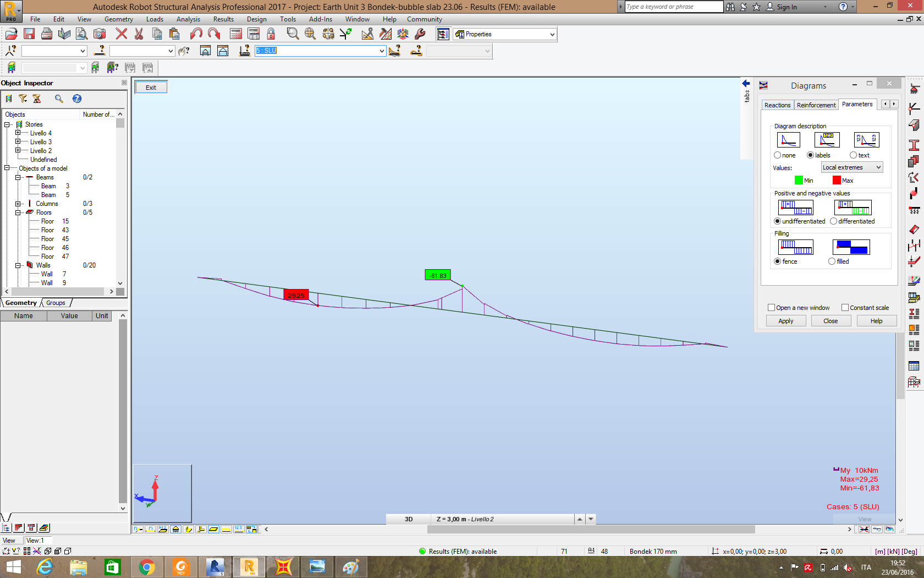Open the Analysis menu
This screenshot has height=578, width=924.
tap(188, 19)
